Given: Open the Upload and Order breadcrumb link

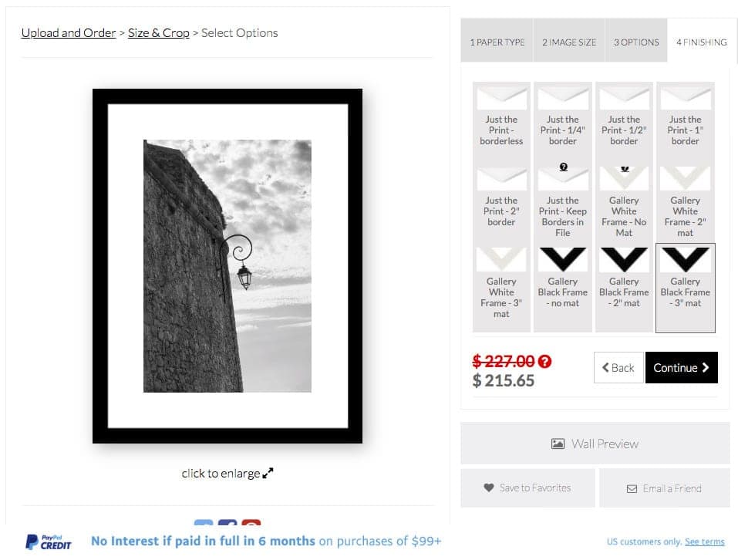Looking at the screenshot, I should click(69, 33).
